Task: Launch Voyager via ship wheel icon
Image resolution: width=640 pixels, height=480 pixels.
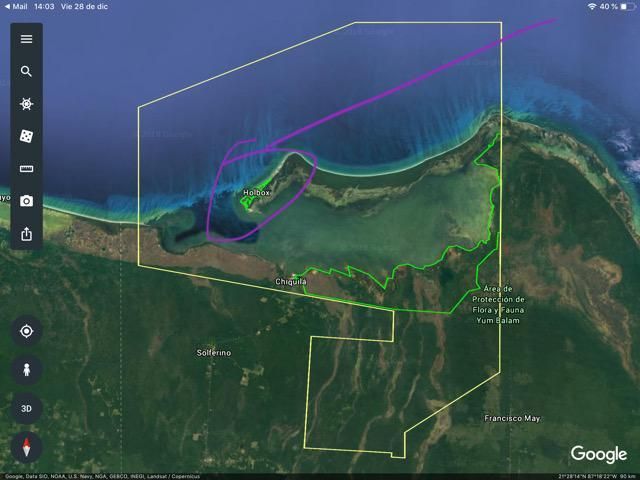Action: (26, 104)
